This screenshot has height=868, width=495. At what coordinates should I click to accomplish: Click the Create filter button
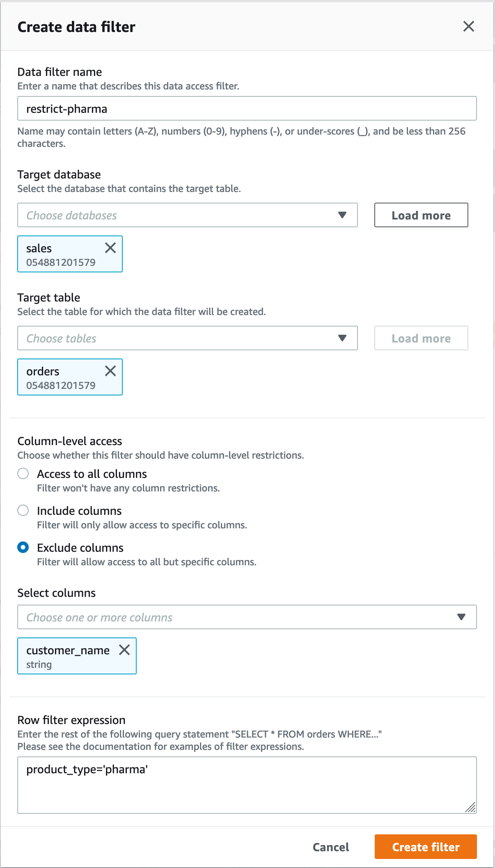click(426, 847)
